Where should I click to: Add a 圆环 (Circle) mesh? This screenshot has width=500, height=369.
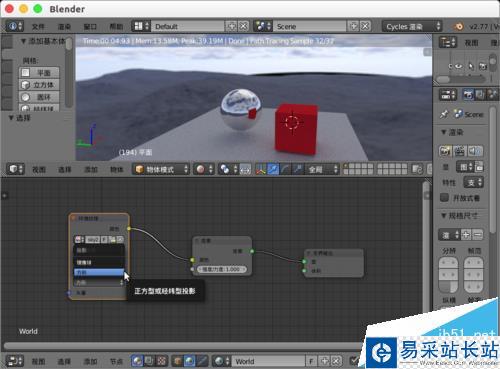[39, 97]
